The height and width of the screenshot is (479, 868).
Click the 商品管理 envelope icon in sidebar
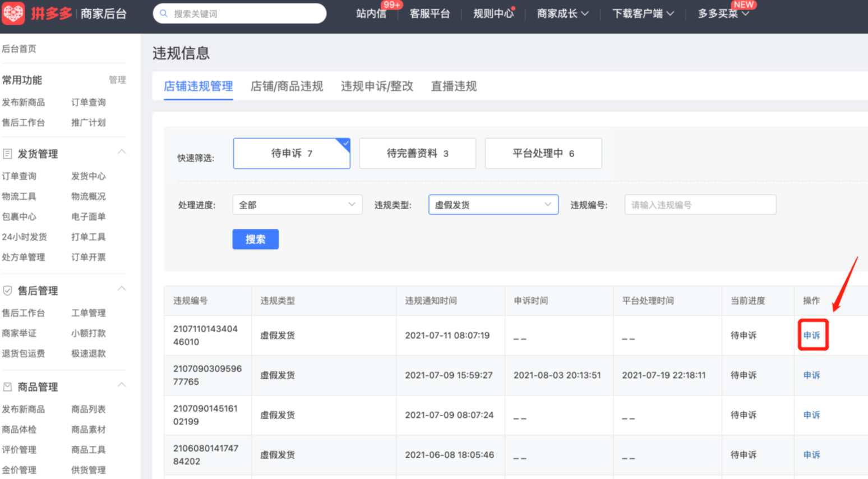coord(7,386)
